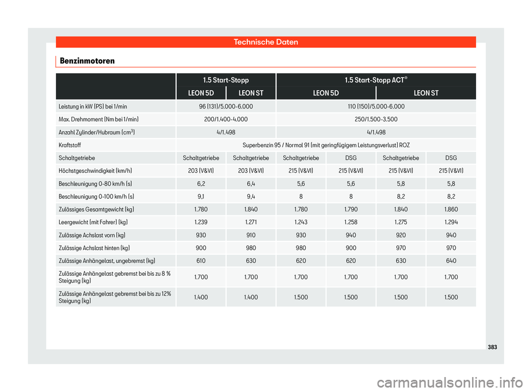Click the value '110 (150)/5.000-6.000'
532x392 pixels.
pyautogui.click(x=376, y=106)
